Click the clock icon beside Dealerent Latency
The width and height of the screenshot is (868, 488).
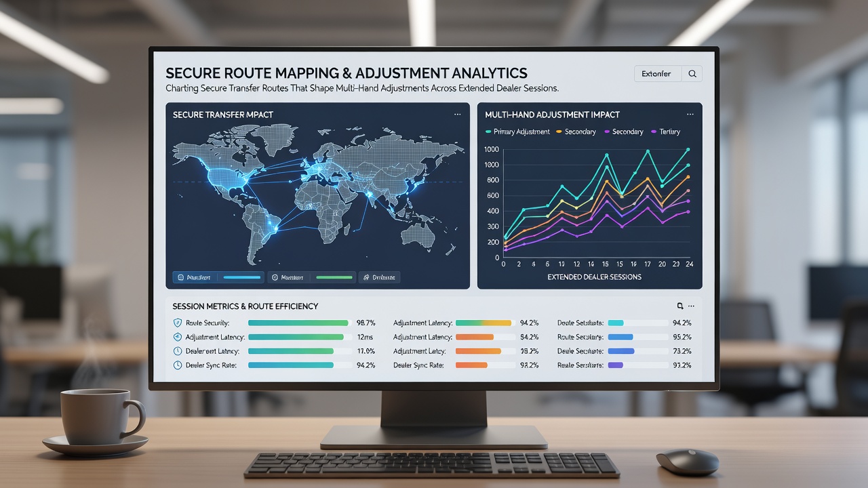[178, 351]
